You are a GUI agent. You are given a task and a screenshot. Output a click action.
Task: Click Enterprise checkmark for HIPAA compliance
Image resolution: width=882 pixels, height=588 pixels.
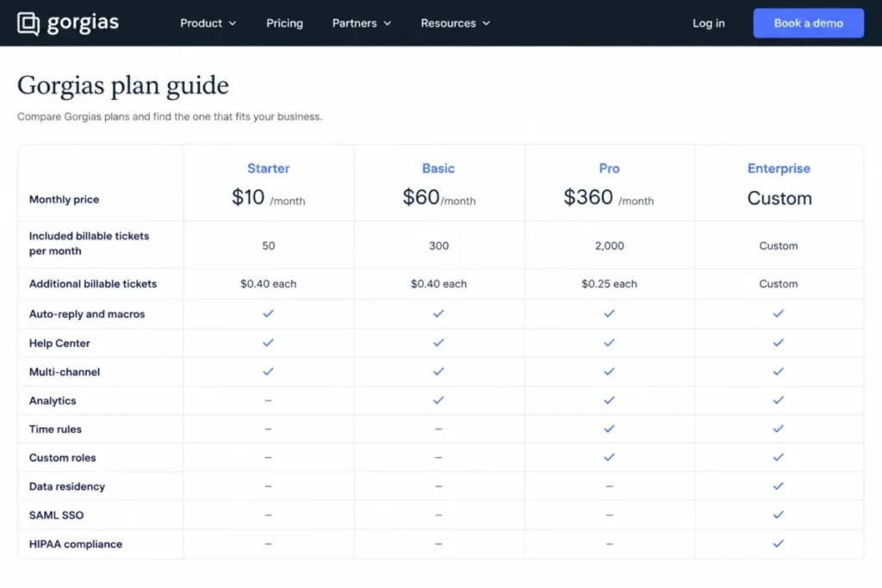(778, 543)
